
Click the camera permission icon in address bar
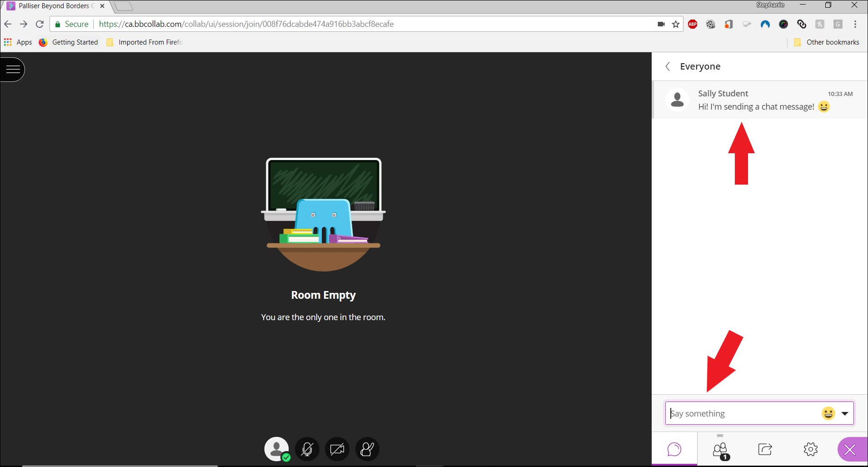click(661, 24)
